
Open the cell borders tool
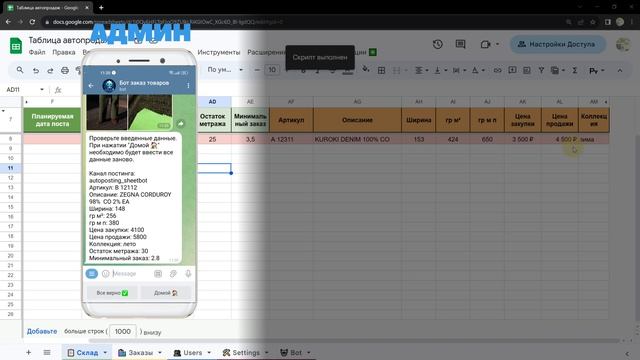point(381,71)
